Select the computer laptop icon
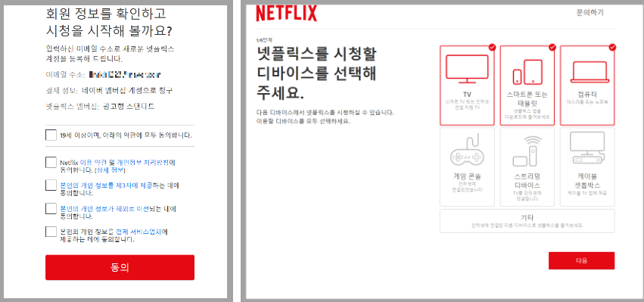 click(x=590, y=72)
